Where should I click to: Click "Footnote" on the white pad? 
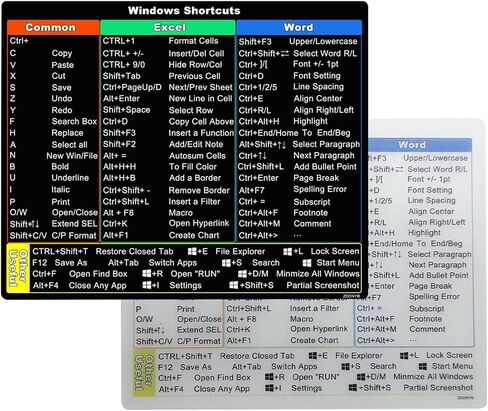click(x=426, y=319)
